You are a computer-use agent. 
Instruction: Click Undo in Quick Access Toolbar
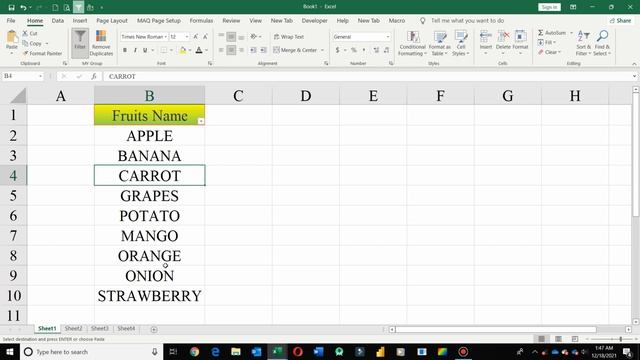tap(23, 7)
